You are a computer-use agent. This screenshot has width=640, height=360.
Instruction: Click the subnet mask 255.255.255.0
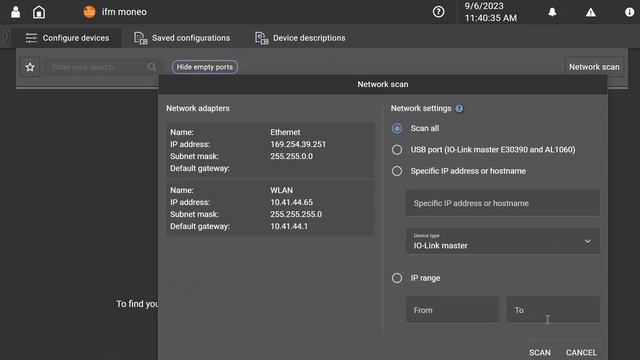pos(296,214)
